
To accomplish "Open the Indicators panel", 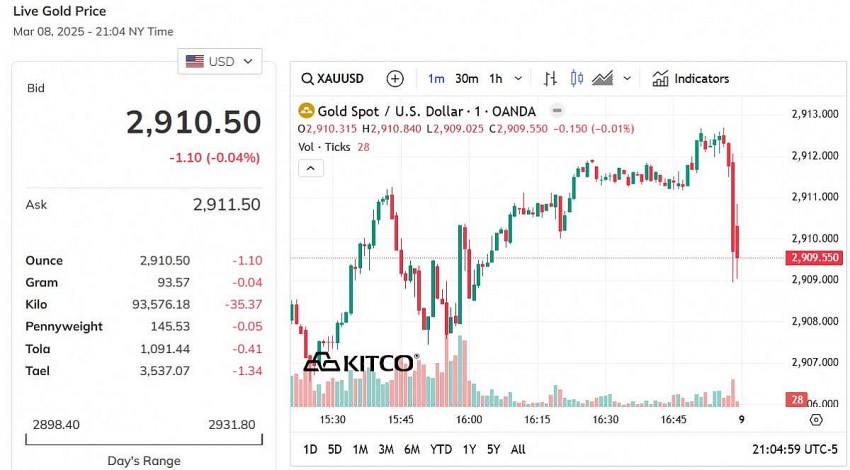I will pyautogui.click(x=691, y=79).
